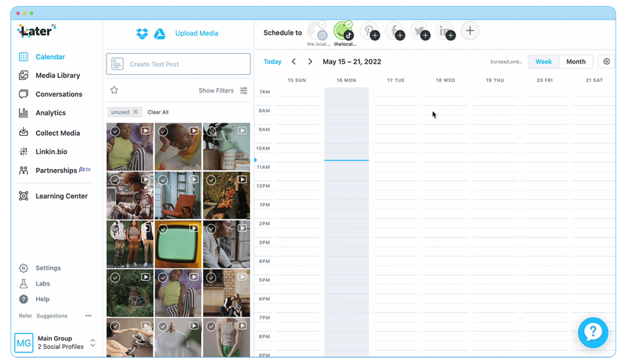626x364 pixels.
Task: Click Upload Media
Action: pos(197,33)
